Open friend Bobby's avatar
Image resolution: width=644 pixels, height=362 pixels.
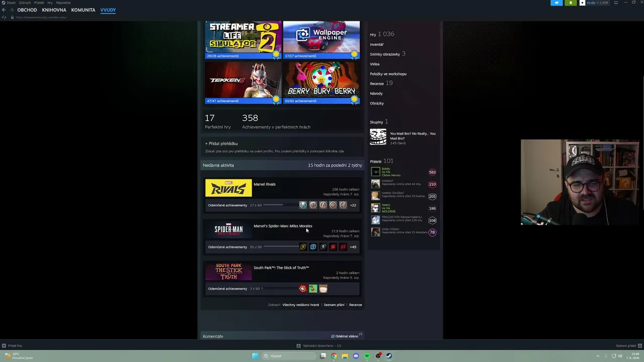[375, 172]
